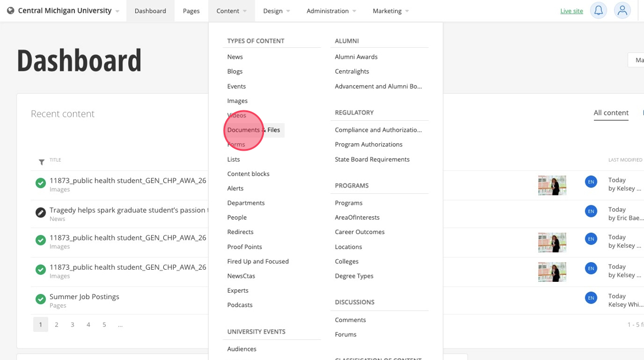Click pagination ellipsis for more pages
Viewport: 644px width, 360px height.
120,325
